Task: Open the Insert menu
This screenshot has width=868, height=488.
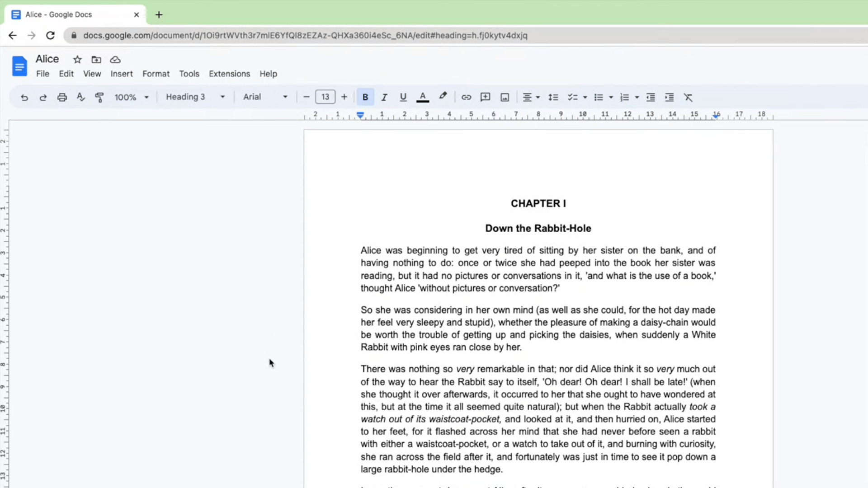Action: coord(122,74)
